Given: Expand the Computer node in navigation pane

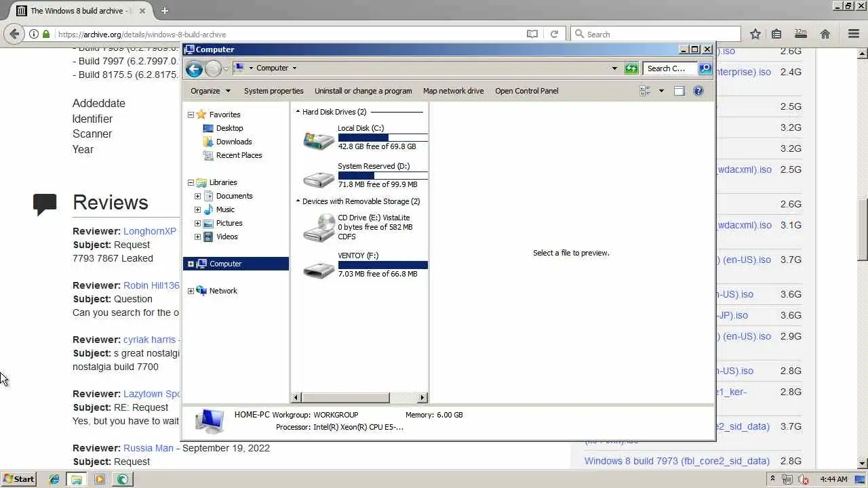Looking at the screenshot, I should (191, 264).
